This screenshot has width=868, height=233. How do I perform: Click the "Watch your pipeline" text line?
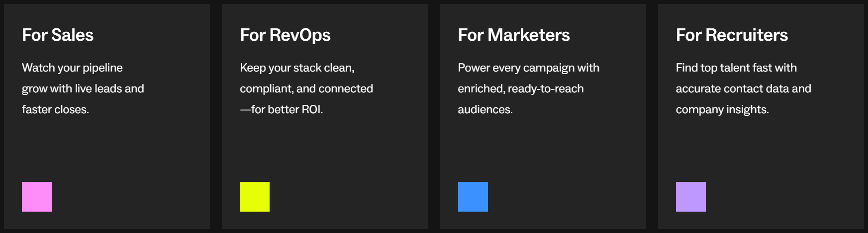click(72, 68)
